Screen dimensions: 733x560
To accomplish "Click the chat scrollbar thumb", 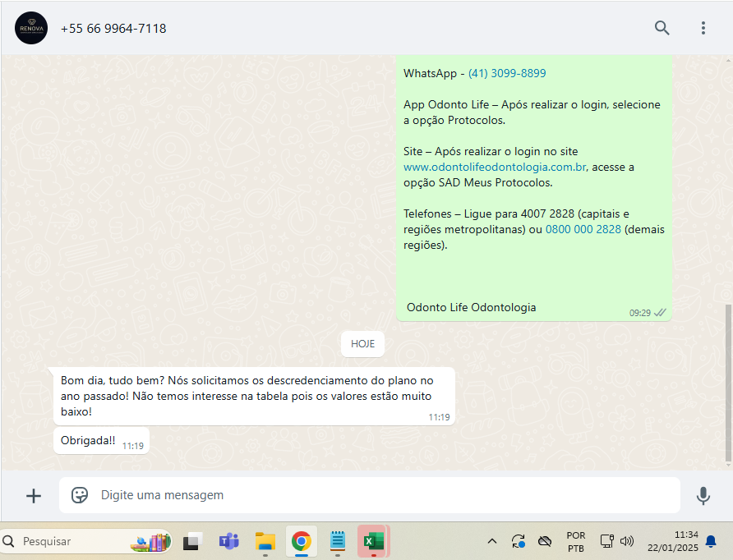I will coord(728,383).
